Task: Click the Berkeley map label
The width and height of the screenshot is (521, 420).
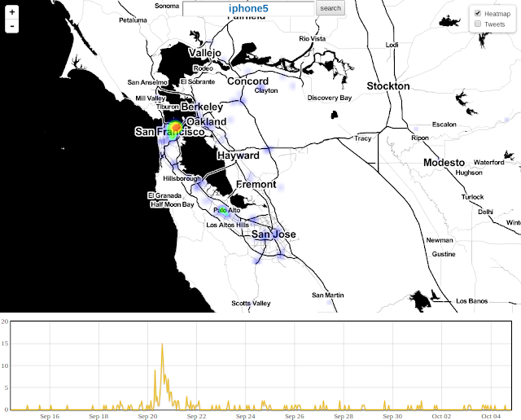Action: coord(202,107)
